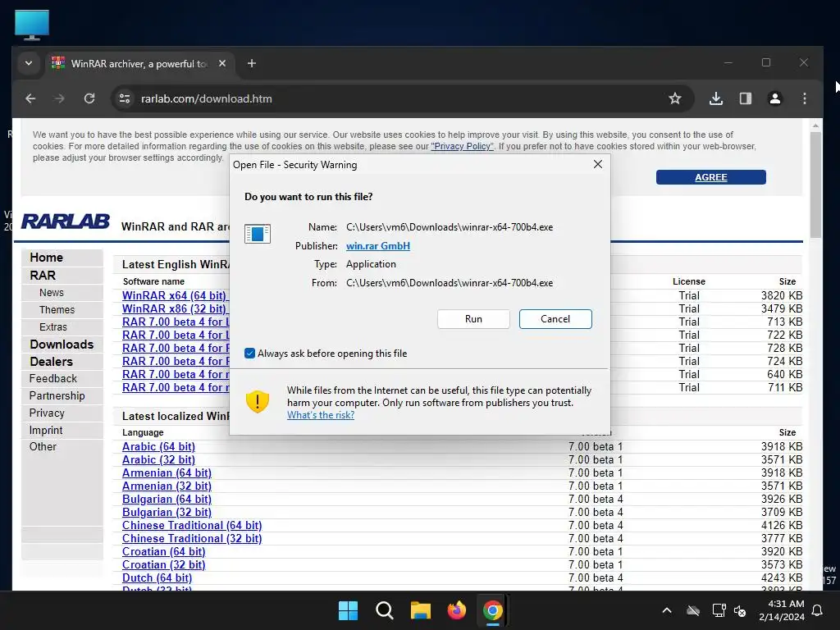Open Firefox from the taskbar
Viewport: 840px width, 630px height.
coord(456,610)
